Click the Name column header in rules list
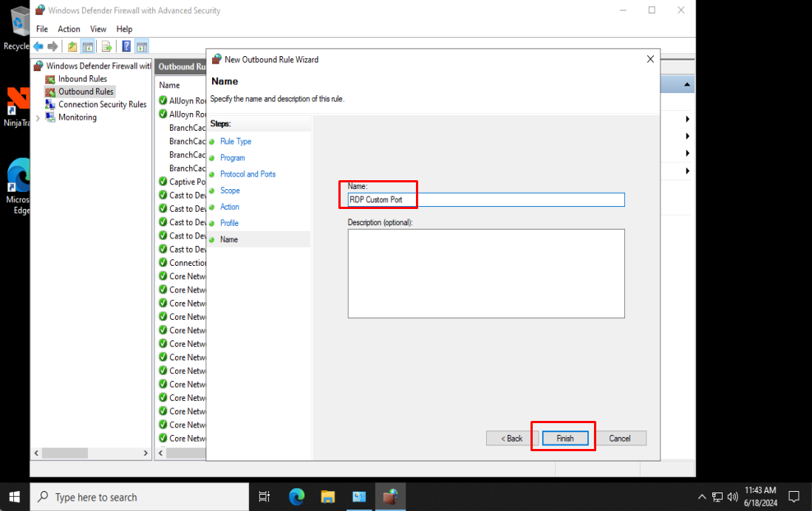Image resolution: width=812 pixels, height=511 pixels. pyautogui.click(x=169, y=85)
